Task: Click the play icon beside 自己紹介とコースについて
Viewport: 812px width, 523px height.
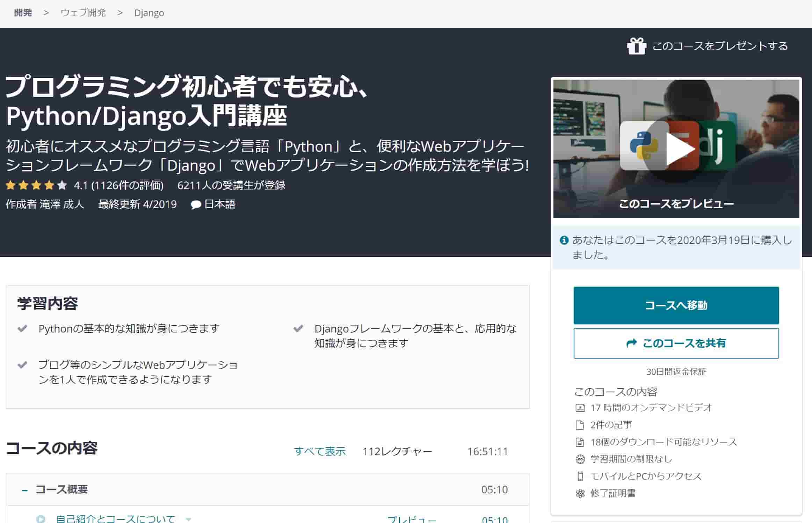Action: click(41, 519)
